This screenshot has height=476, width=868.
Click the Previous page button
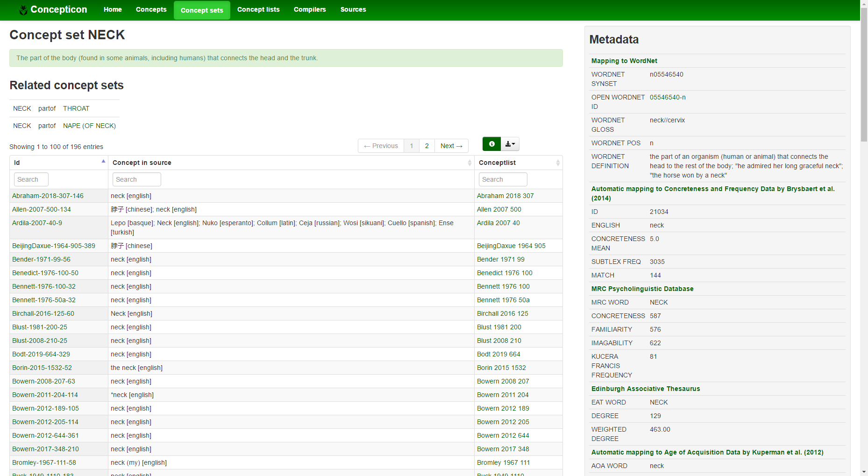[381, 146]
